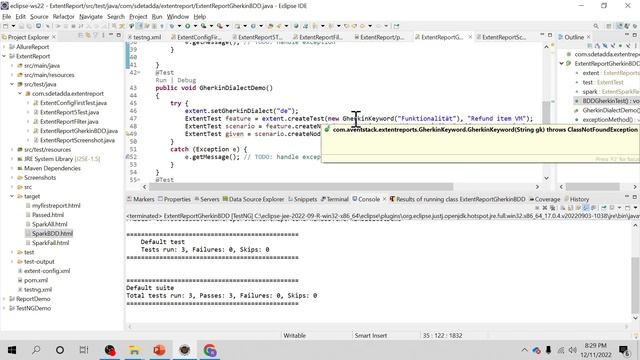Expand the test-output folder
The height and width of the screenshot is (360, 640).
point(12,262)
